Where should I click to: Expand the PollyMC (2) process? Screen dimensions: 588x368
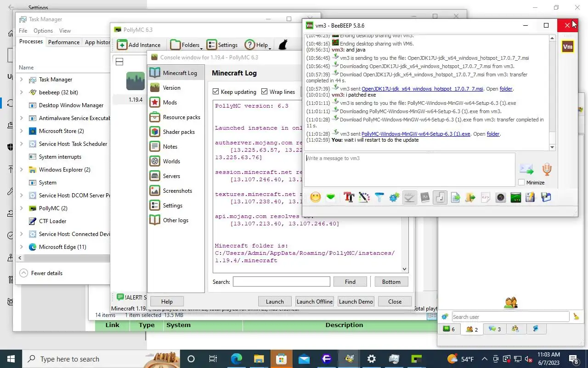[x=21, y=208]
